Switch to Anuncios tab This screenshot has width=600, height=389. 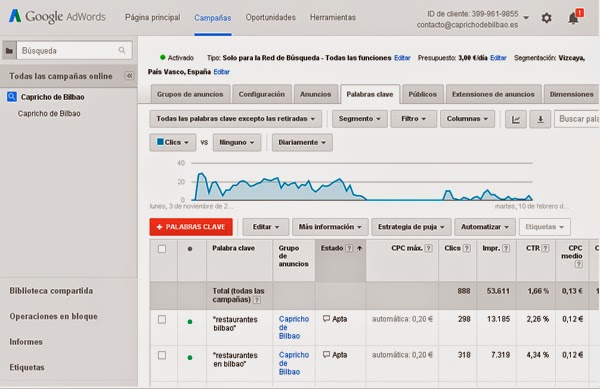coord(316,94)
